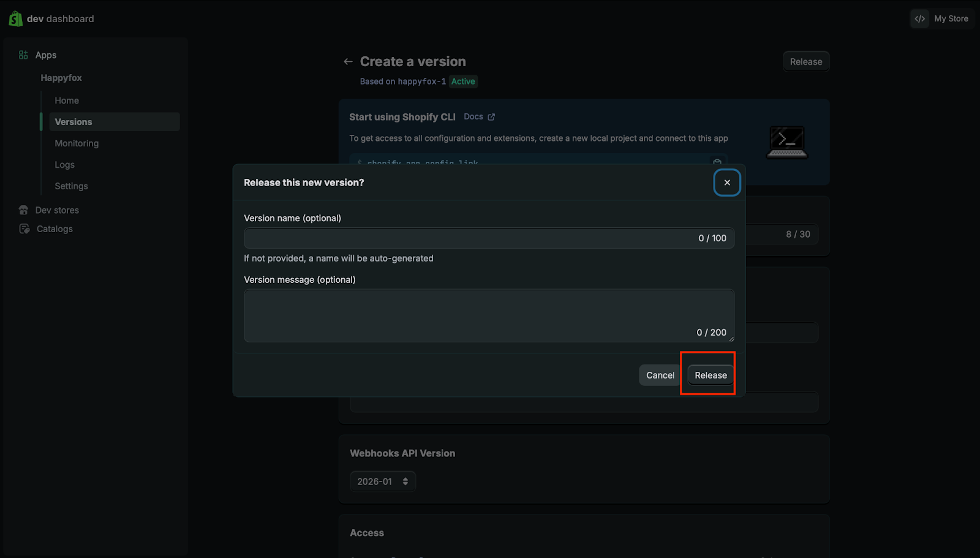Click the Catalogs icon in sidebar
The image size is (980, 558).
[24, 229]
